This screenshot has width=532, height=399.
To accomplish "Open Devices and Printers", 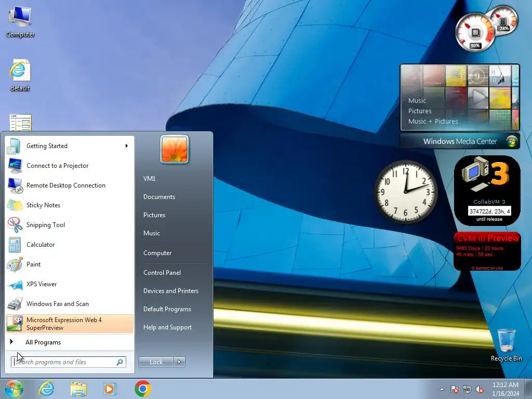I will [171, 291].
